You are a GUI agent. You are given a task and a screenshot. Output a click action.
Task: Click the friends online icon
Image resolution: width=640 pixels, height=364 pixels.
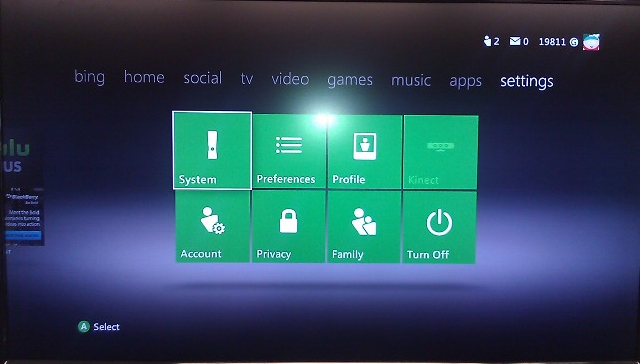click(x=487, y=41)
